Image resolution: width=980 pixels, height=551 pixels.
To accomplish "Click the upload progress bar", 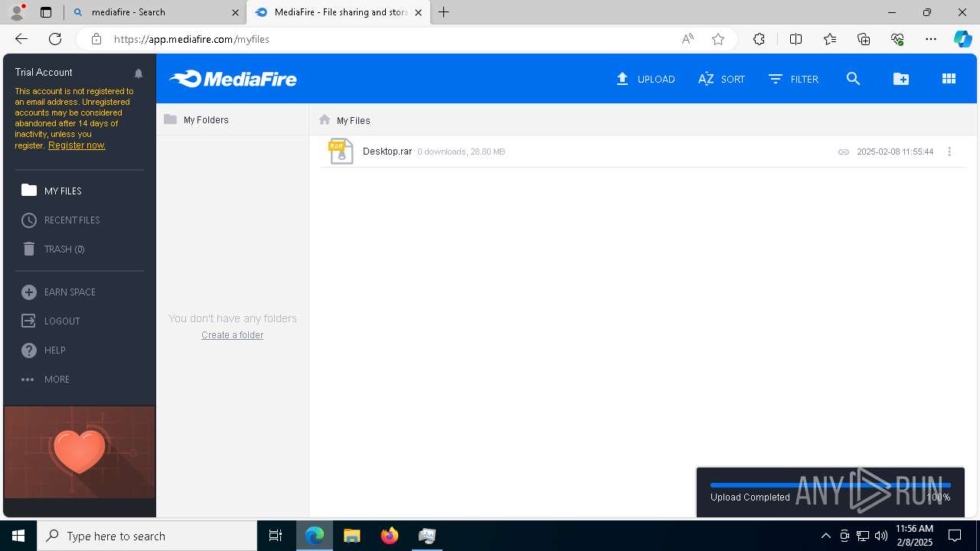I will (830, 484).
